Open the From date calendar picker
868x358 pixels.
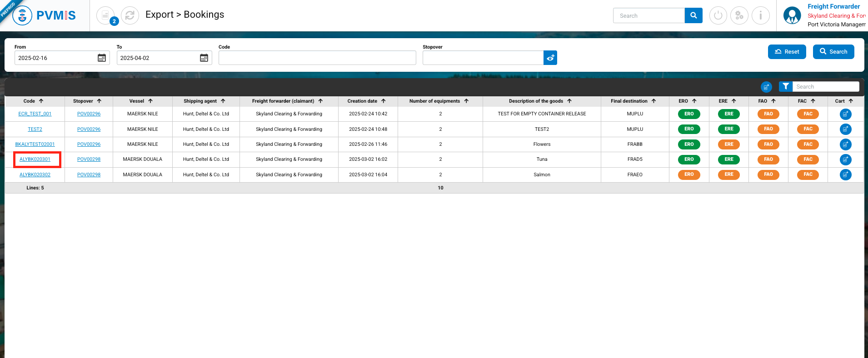[102, 58]
